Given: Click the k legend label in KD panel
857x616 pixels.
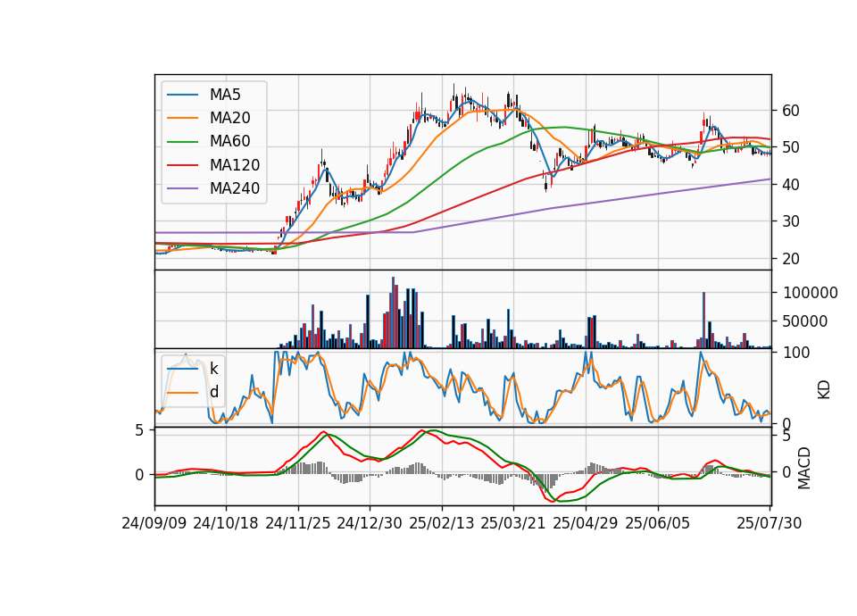Looking at the screenshot, I should pos(213,369).
